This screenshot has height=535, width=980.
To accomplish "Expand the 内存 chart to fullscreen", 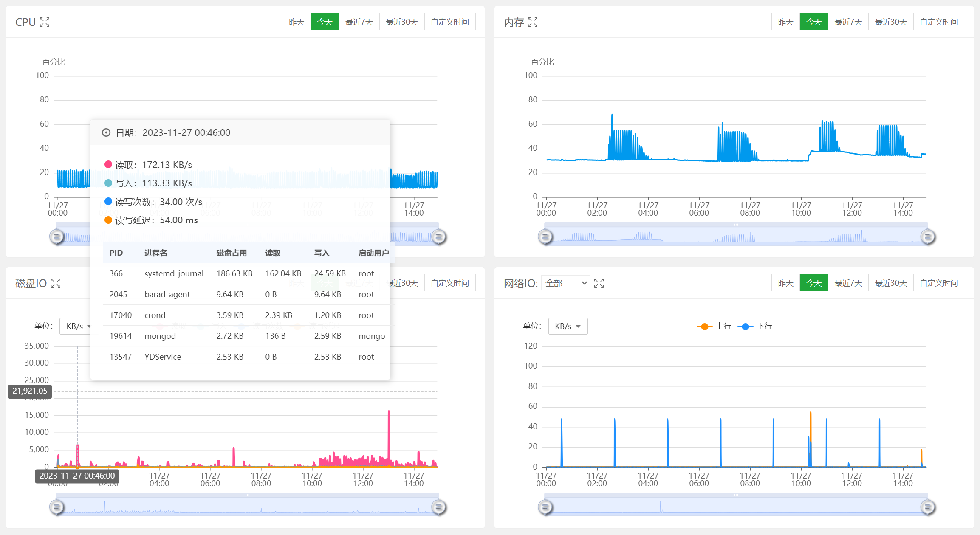I will click(x=533, y=22).
